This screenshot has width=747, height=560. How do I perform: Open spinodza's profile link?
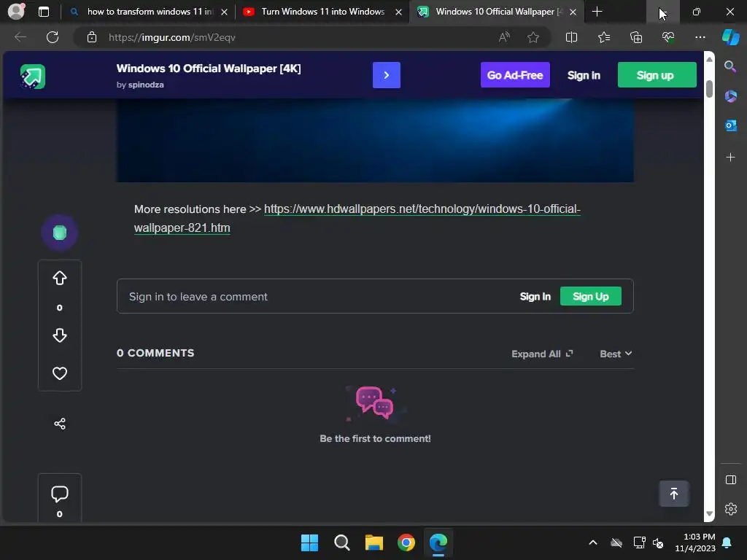[x=146, y=85]
